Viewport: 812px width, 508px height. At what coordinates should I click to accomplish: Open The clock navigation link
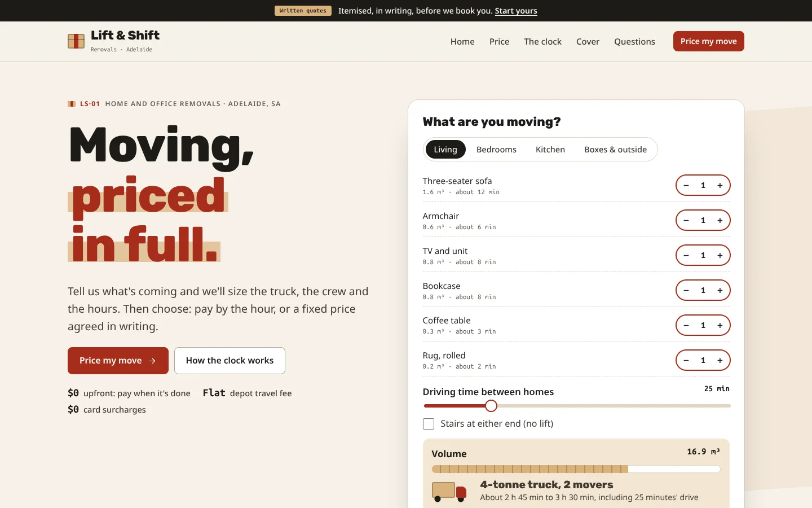pos(542,42)
